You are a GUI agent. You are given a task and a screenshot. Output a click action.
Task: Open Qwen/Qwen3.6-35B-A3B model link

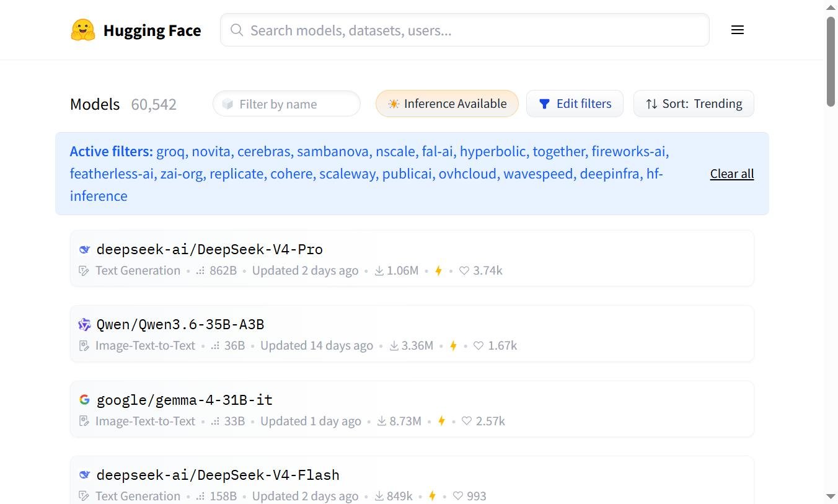click(x=180, y=324)
